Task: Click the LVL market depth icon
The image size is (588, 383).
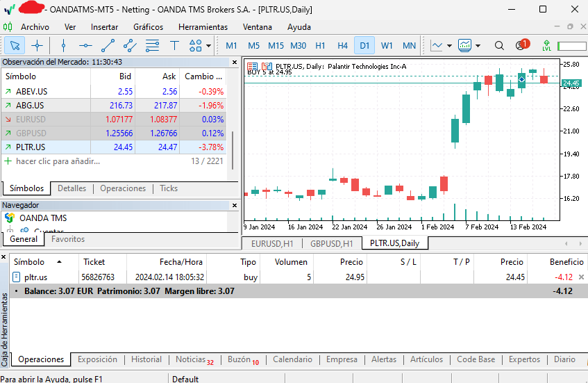Action: 546,46
